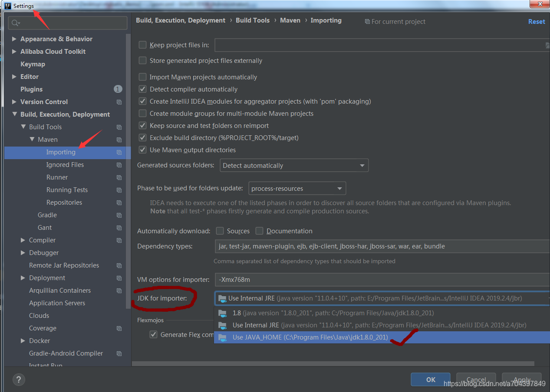550x392 pixels.
Task: Toggle Create IntelliJ IDEA modules for aggregator projects
Action: pos(142,101)
